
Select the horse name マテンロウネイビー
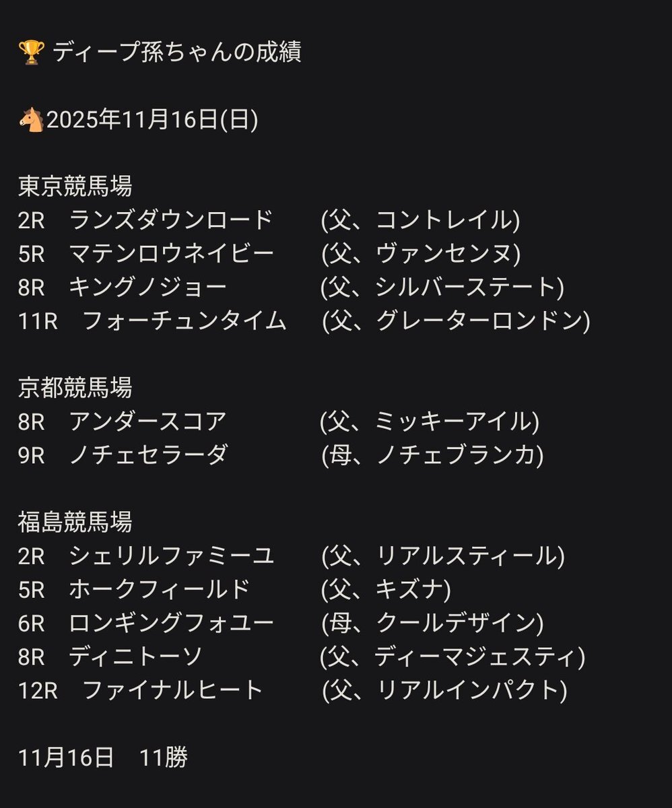(x=171, y=253)
